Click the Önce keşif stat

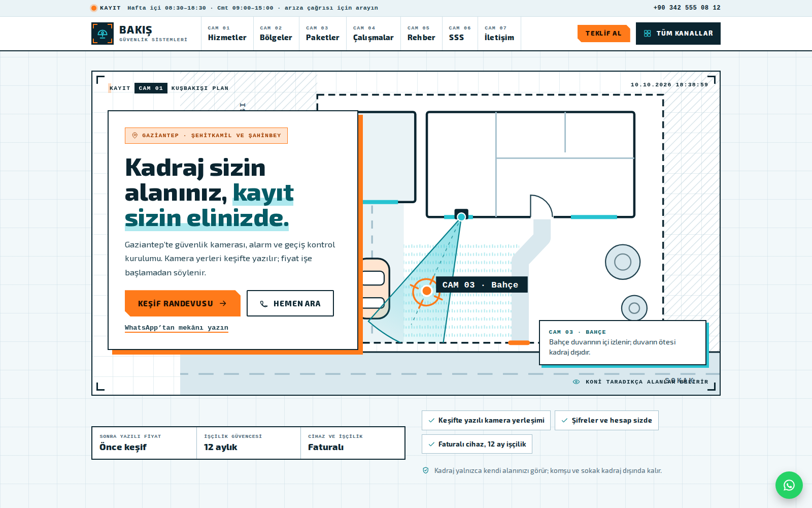[144, 443]
